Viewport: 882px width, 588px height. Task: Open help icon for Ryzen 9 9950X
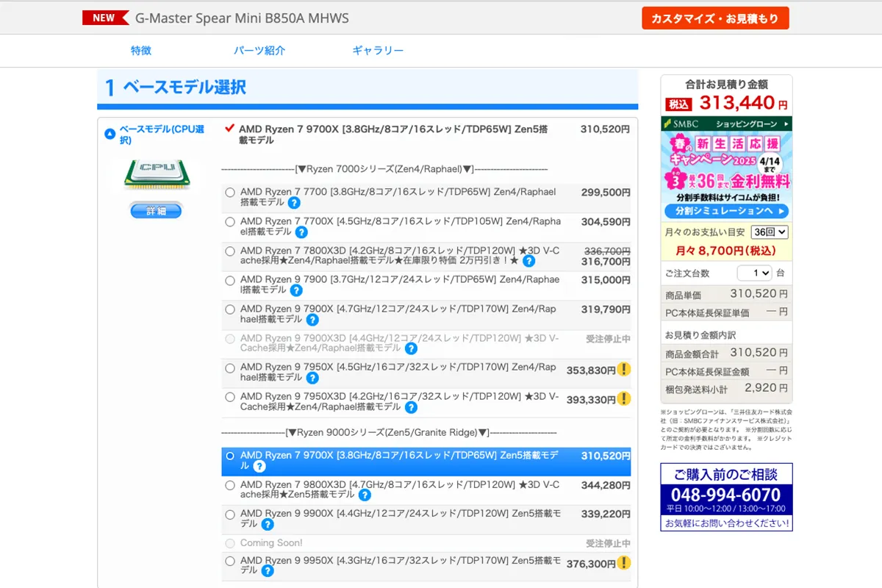(268, 570)
